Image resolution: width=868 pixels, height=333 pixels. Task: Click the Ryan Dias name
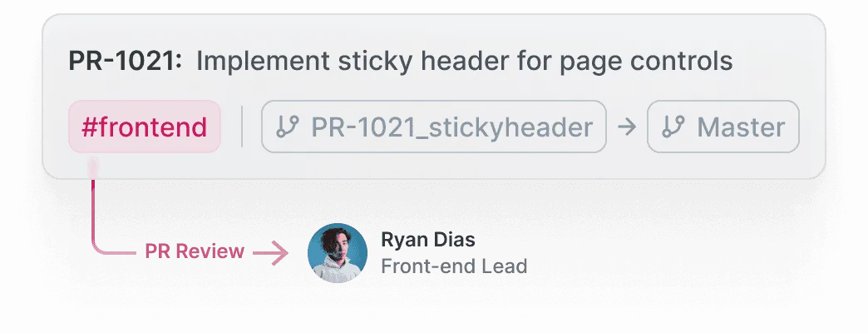click(x=428, y=240)
